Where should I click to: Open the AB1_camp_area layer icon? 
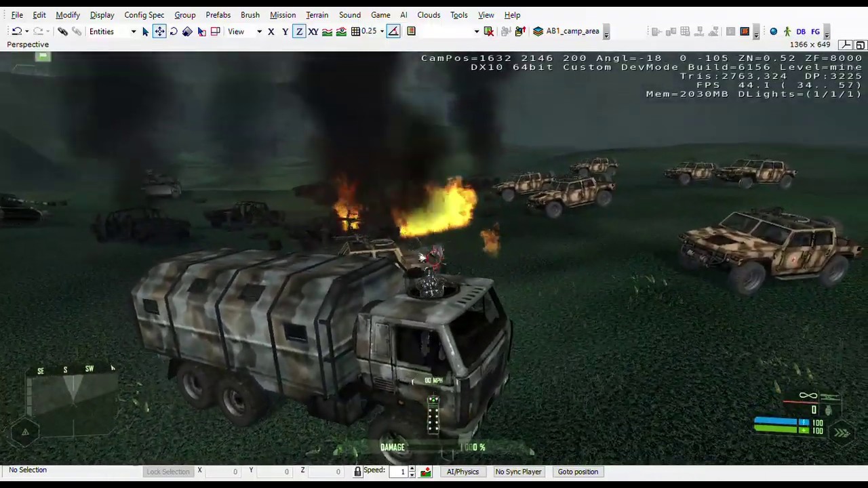(538, 31)
